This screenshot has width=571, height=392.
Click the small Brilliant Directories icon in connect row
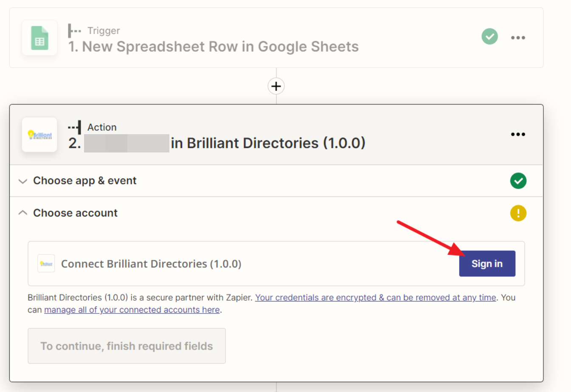click(x=46, y=263)
